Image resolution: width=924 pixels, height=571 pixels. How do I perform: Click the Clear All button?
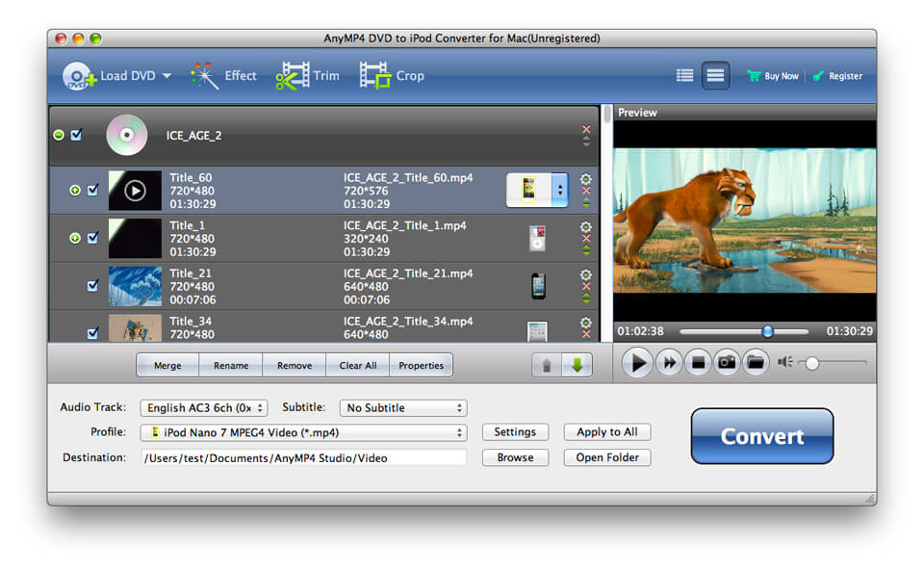pyautogui.click(x=358, y=365)
